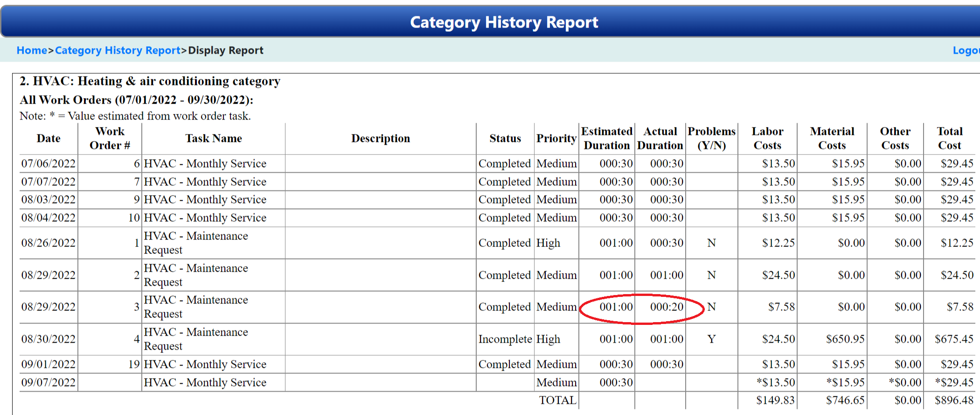
Task: Click the Category History Report title
Action: coord(504,22)
